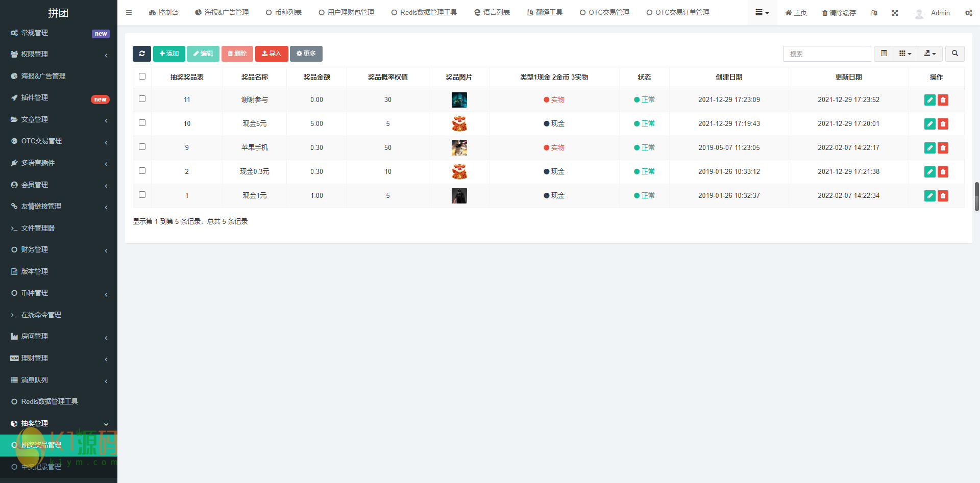
Task: Open prize image thumbnail for 现金1元
Action: coord(459,196)
